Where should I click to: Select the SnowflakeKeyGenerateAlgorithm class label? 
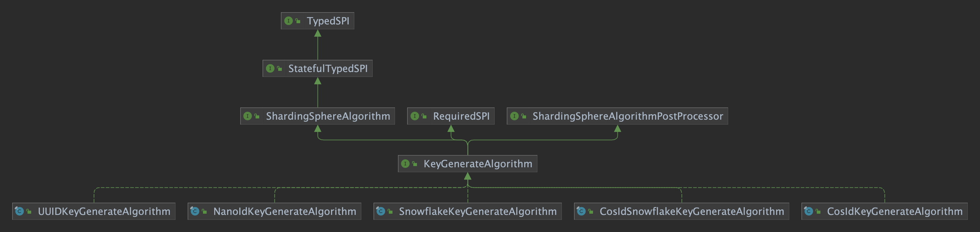tap(477, 211)
